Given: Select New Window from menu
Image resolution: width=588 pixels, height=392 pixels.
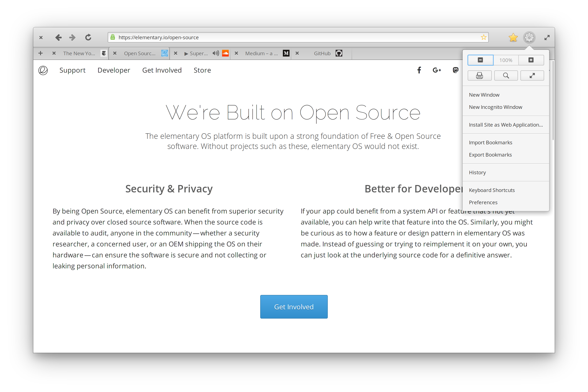Looking at the screenshot, I should (506, 95).
